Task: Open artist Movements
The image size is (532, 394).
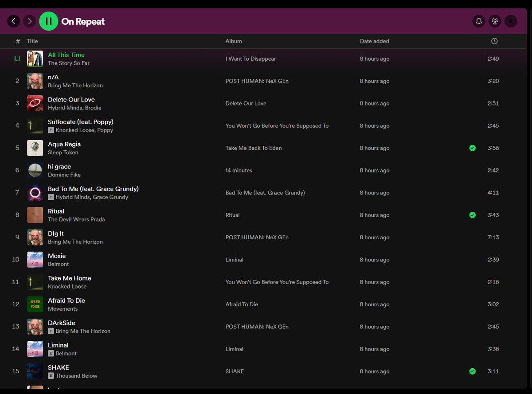Action: [63, 309]
